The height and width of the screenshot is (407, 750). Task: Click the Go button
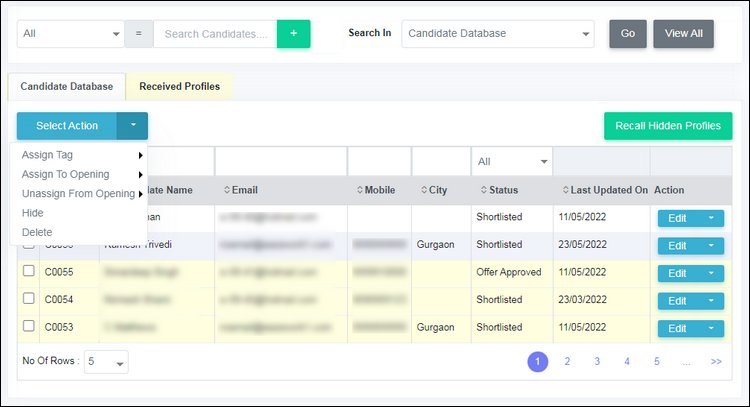tap(628, 33)
